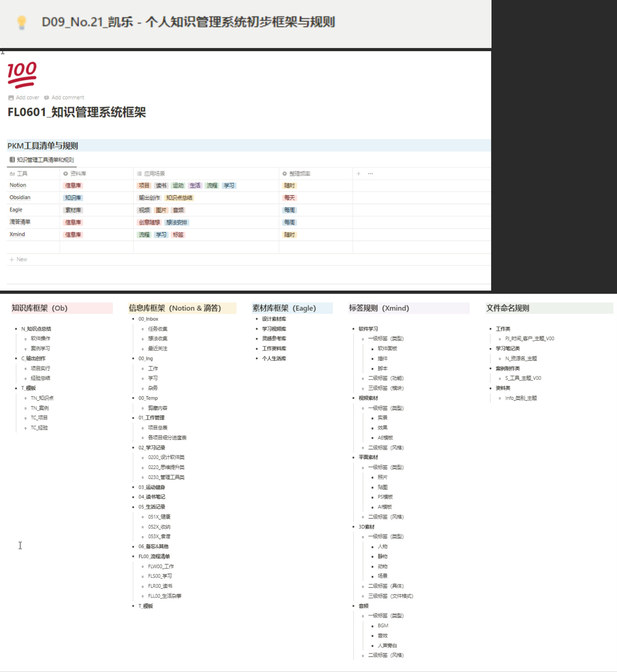Select the 0200_设计软件类 list item

166,457
